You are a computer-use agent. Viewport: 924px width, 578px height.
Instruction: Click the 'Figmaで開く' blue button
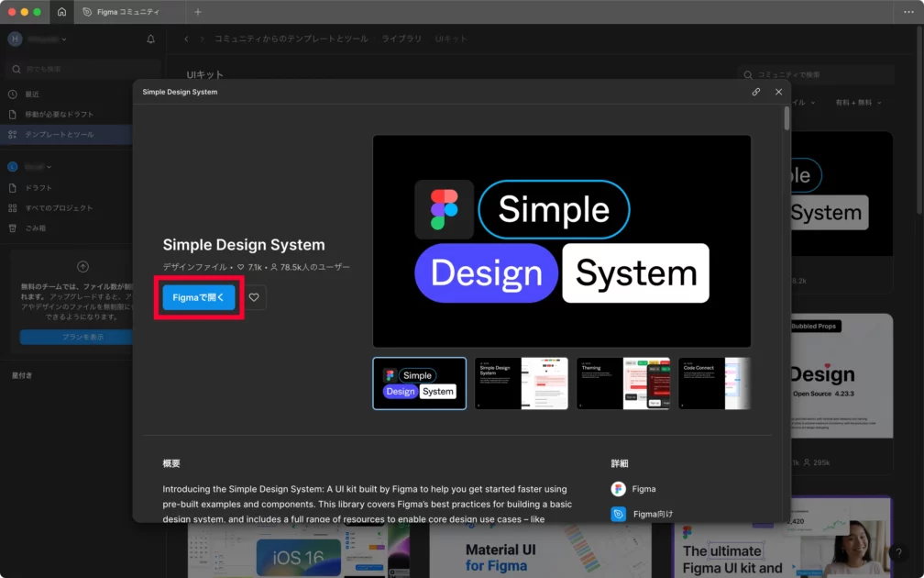[x=199, y=297]
